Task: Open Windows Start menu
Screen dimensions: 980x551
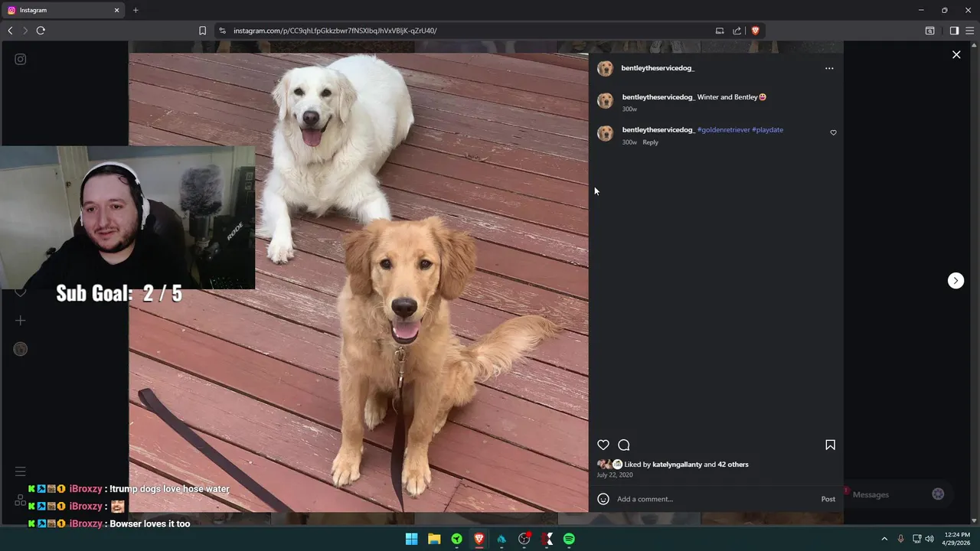Action: coord(411,539)
